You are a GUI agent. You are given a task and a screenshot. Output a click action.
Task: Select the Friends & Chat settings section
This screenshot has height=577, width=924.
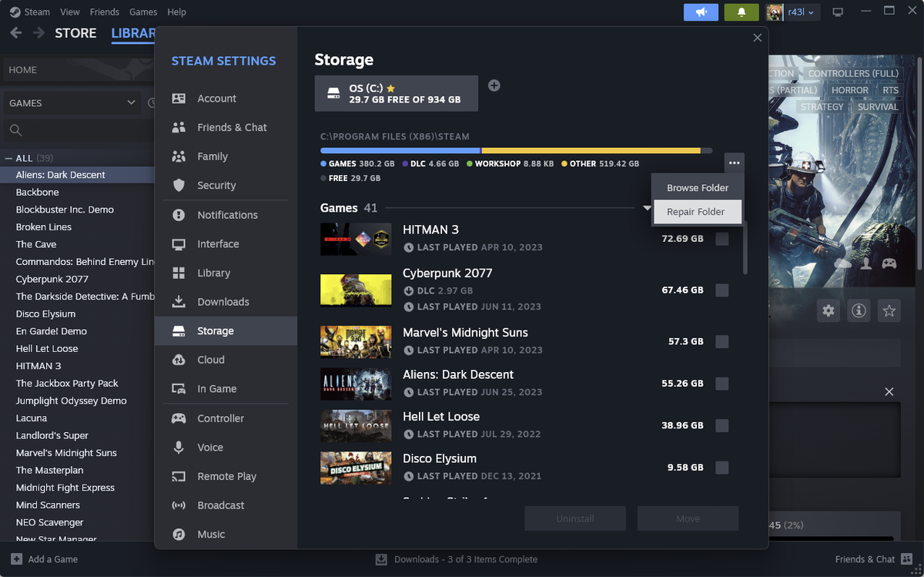231,127
